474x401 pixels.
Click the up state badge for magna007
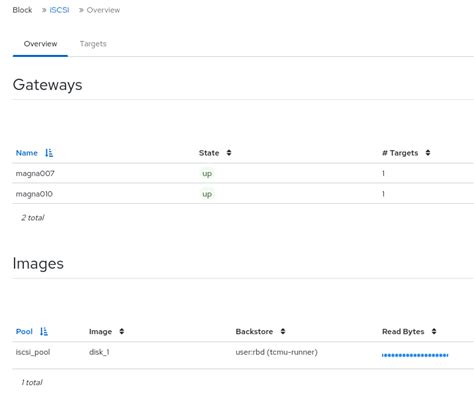coord(207,174)
